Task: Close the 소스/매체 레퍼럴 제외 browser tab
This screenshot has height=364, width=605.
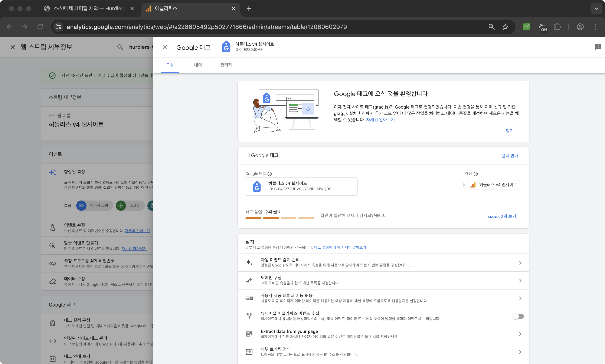Action: click(x=132, y=9)
